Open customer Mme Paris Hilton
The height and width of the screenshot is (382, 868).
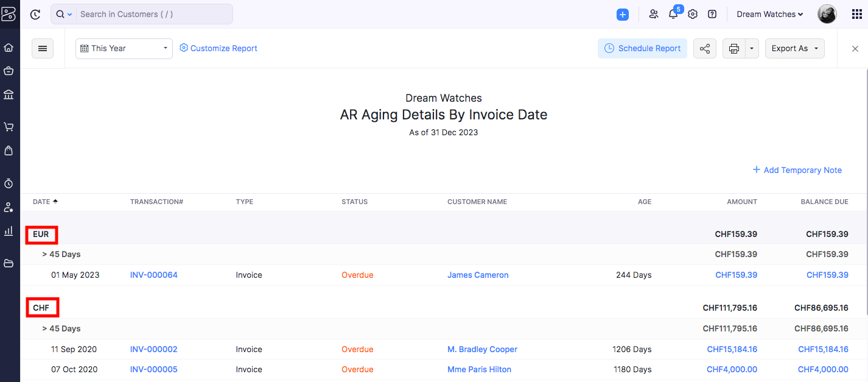tap(479, 369)
